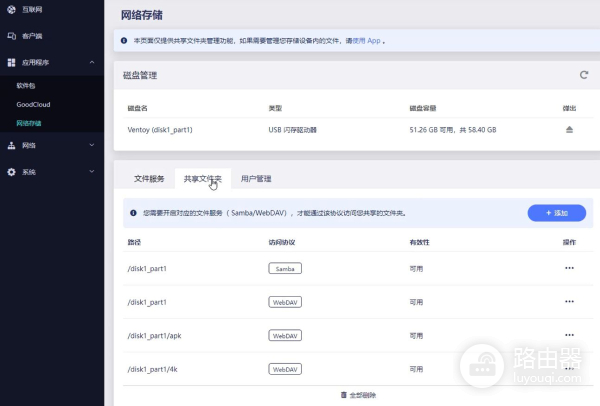The height and width of the screenshot is (406, 600).
Task: Click the /disk1_part1/4k path
Action: pyautogui.click(x=152, y=369)
